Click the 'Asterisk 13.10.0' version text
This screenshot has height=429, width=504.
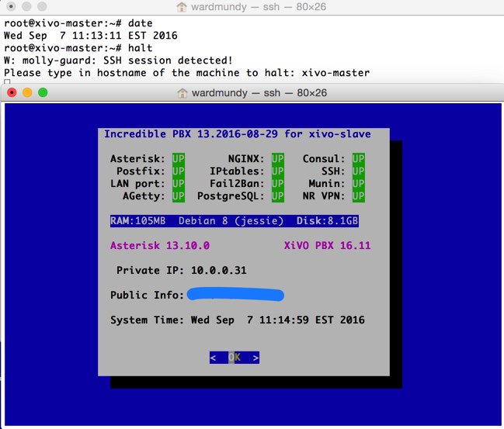160,246
